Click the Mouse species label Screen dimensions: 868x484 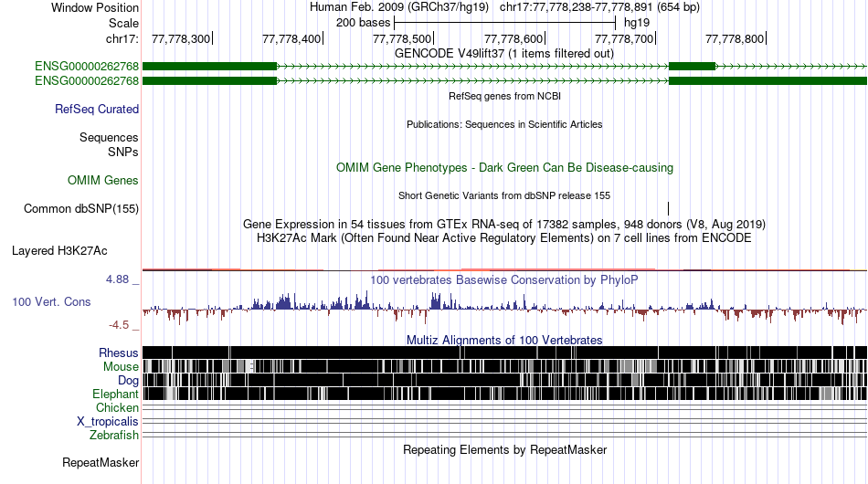[121, 367]
